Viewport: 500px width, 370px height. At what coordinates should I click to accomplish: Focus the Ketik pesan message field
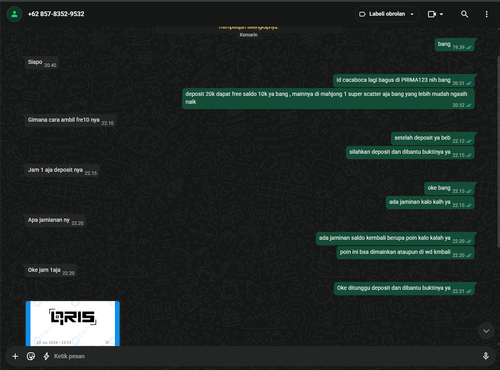(263, 356)
